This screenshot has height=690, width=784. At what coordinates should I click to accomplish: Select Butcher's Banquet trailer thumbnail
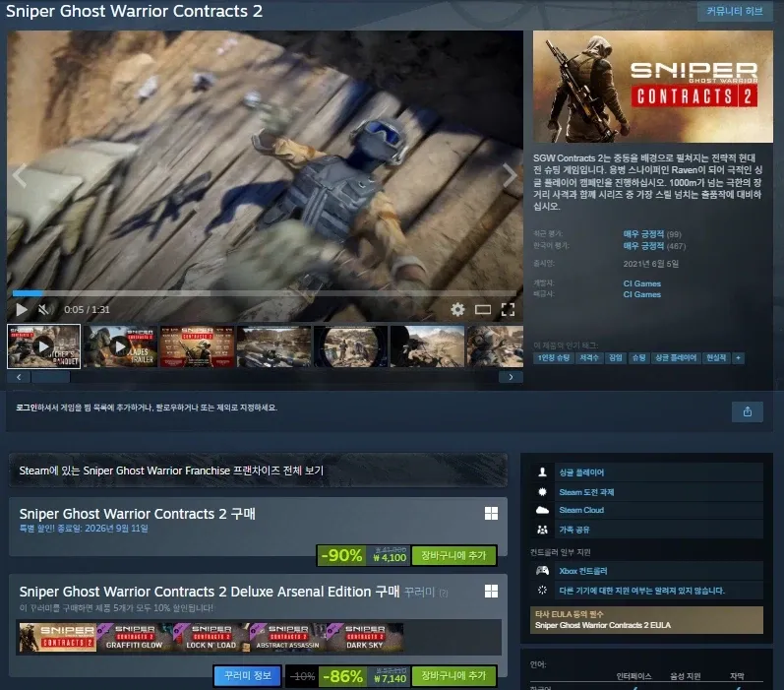point(43,346)
